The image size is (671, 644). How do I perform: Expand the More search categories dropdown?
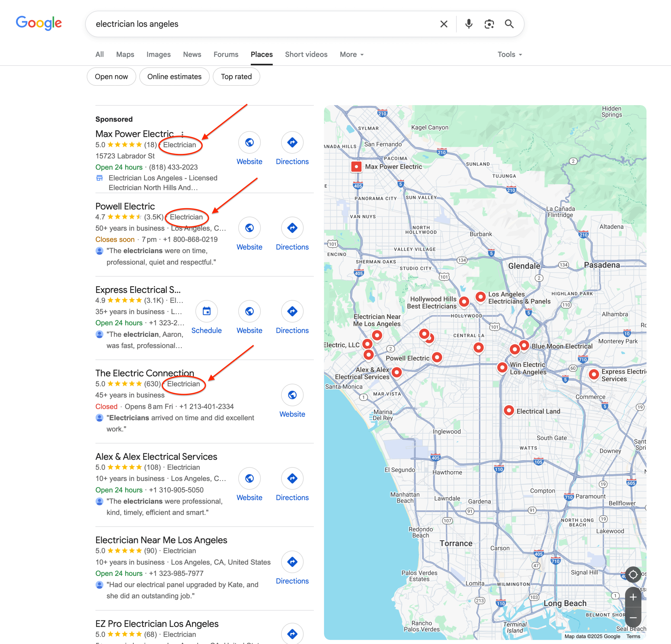pyautogui.click(x=351, y=55)
